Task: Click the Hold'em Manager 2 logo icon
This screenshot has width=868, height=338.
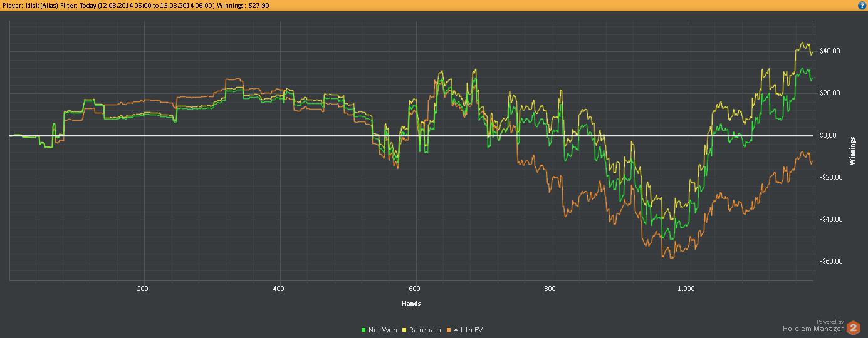Action: click(854, 327)
